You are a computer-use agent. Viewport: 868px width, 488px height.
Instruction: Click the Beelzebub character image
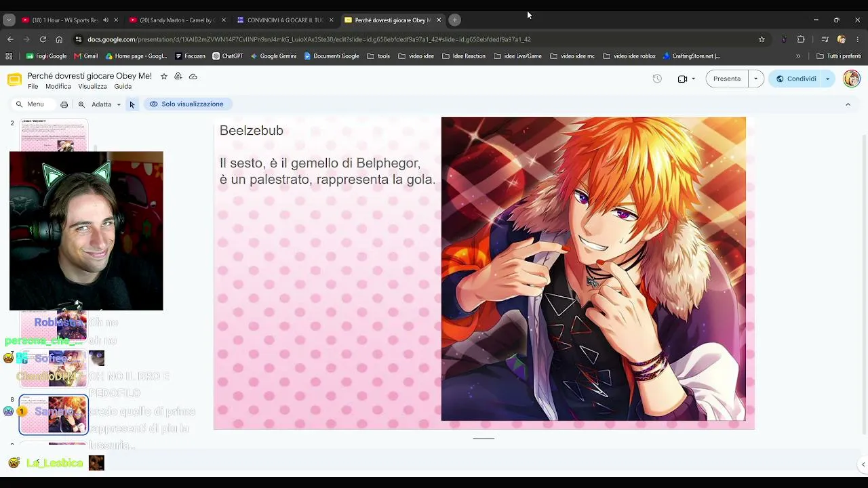[593, 269]
